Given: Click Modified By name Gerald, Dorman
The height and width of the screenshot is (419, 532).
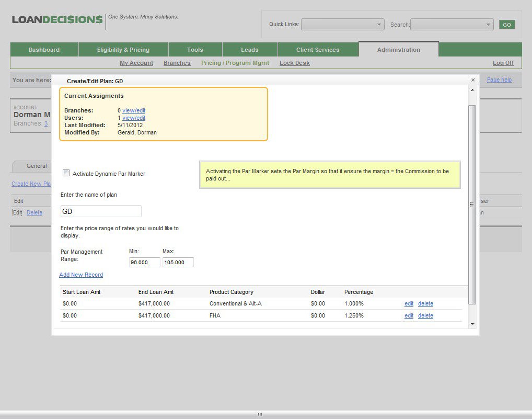Looking at the screenshot, I should (137, 132).
